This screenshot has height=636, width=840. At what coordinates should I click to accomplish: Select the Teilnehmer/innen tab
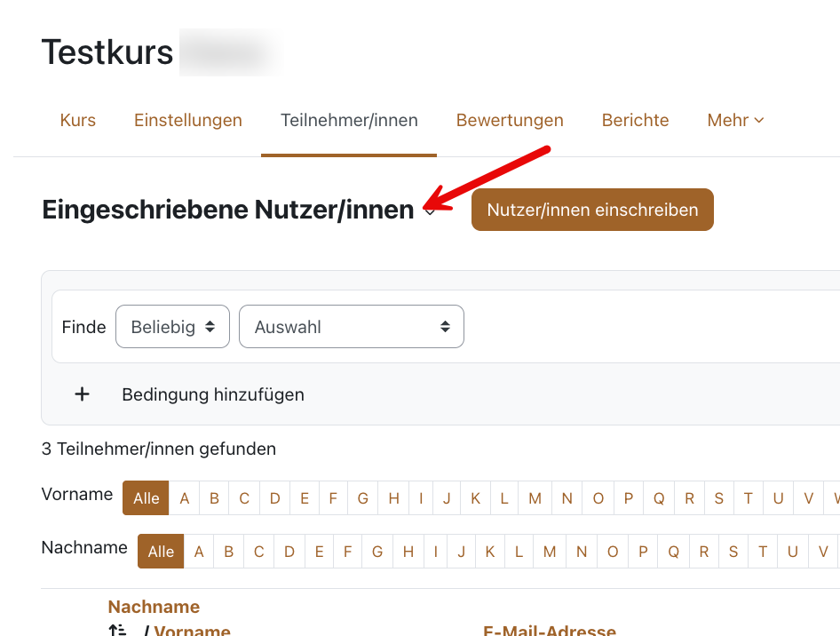[x=349, y=120]
